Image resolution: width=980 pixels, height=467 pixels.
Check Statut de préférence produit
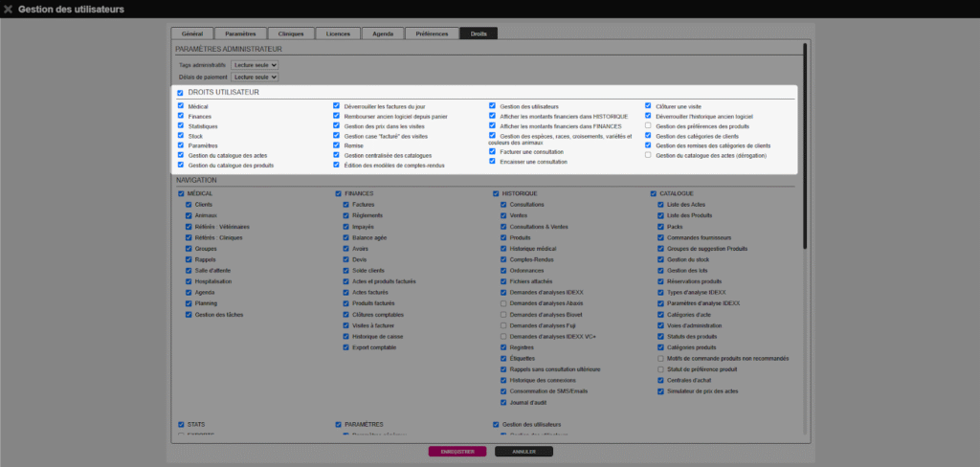[660, 368]
